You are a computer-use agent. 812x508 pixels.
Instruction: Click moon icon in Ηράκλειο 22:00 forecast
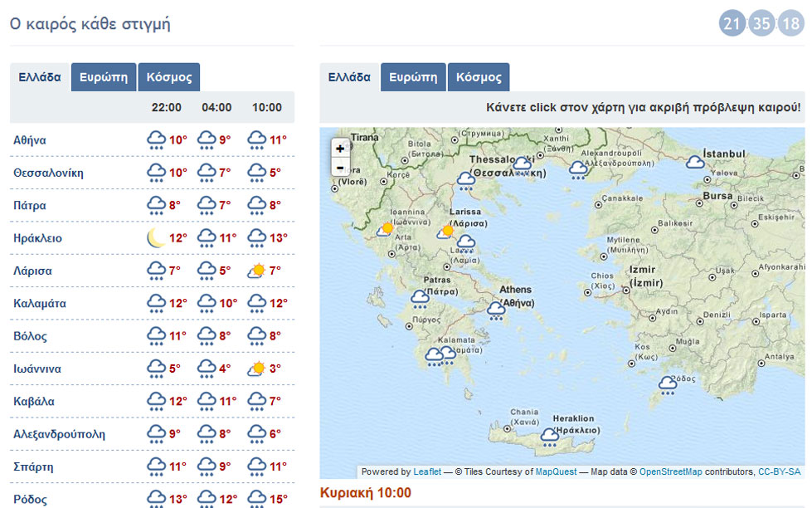pos(156,238)
